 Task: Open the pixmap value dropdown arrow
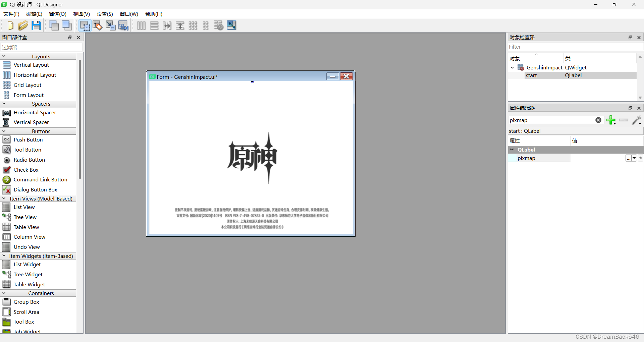634,158
